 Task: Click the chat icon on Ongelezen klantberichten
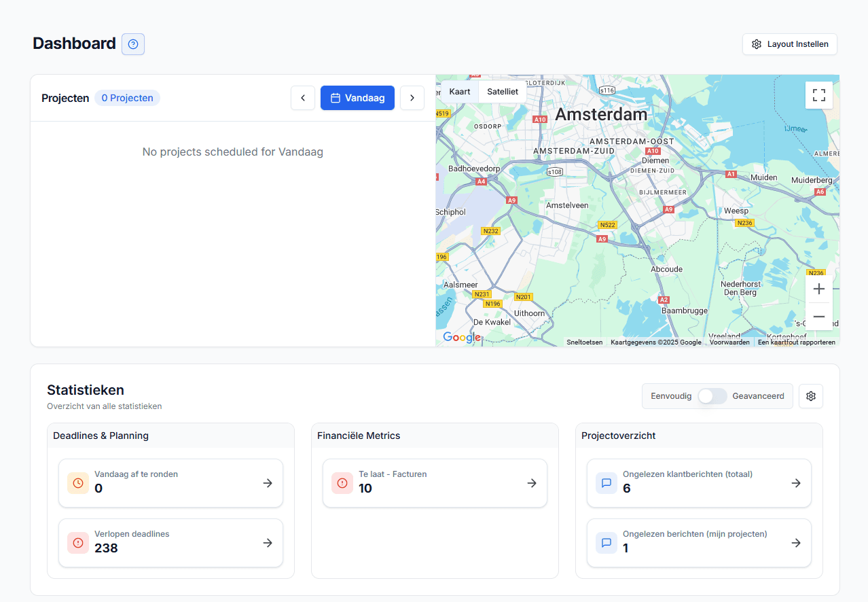606,482
